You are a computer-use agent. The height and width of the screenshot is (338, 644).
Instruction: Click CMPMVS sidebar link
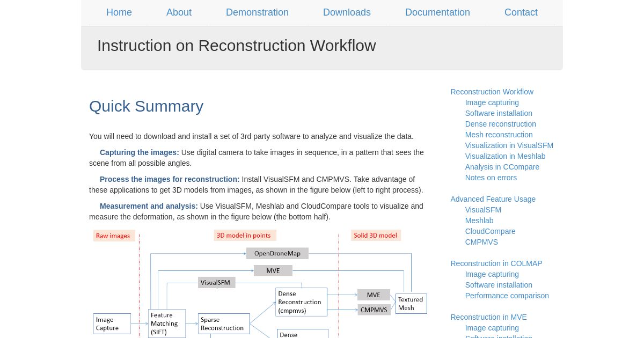pyautogui.click(x=481, y=242)
